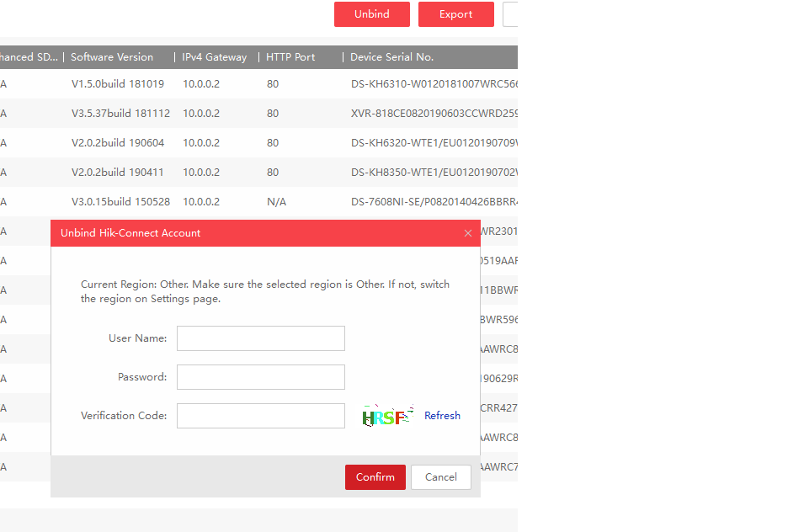This screenshot has height=532, width=804.
Task: Select serial starting DS-KH8350-WTE1
Action: tap(434, 173)
